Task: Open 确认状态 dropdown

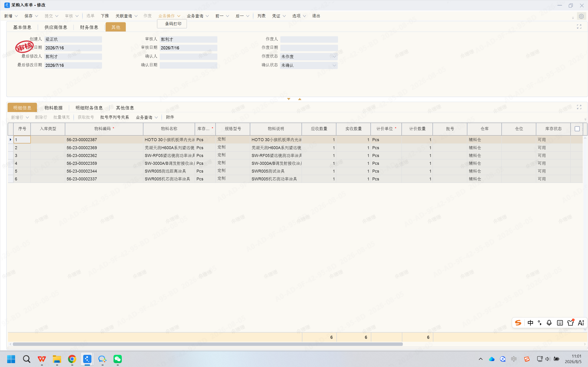Action: pos(334,65)
